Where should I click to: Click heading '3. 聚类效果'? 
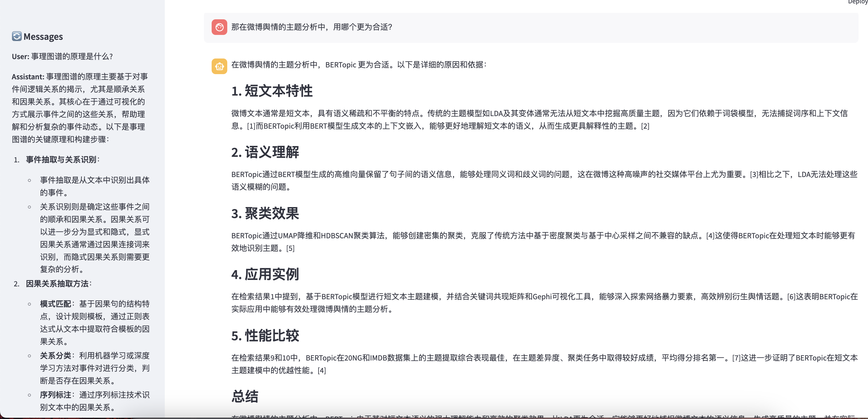(265, 213)
